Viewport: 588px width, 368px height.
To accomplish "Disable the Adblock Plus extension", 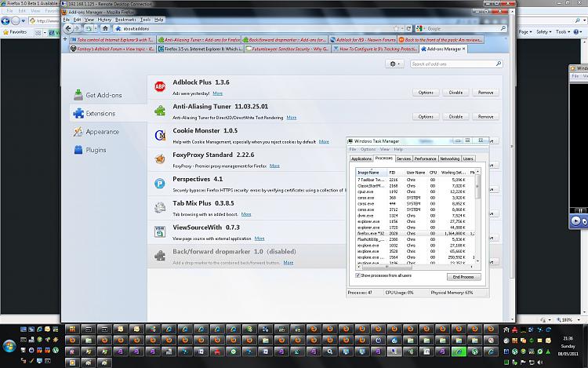I will click(456, 93).
